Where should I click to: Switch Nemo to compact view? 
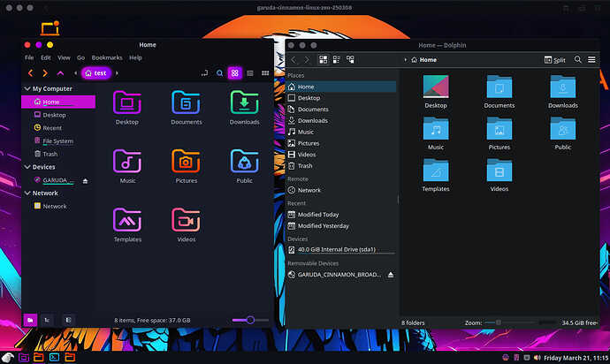click(265, 73)
